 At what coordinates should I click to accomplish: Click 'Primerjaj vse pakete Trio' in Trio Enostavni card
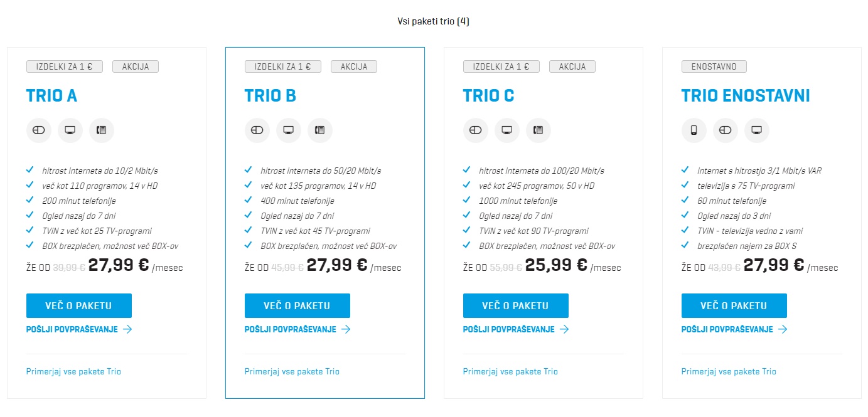coord(729,372)
